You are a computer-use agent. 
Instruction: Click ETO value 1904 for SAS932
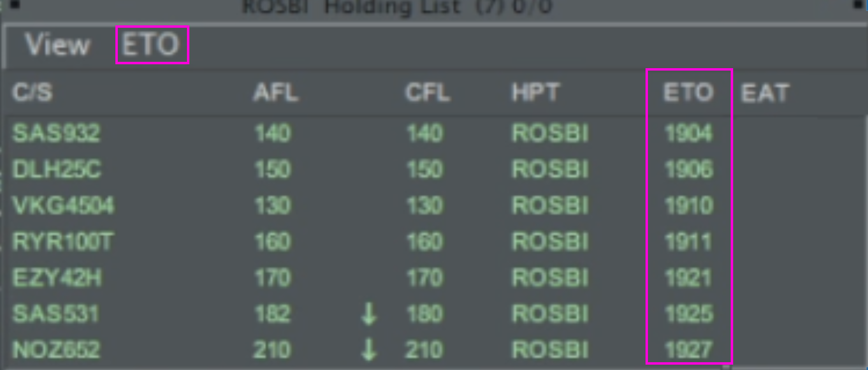click(x=688, y=133)
